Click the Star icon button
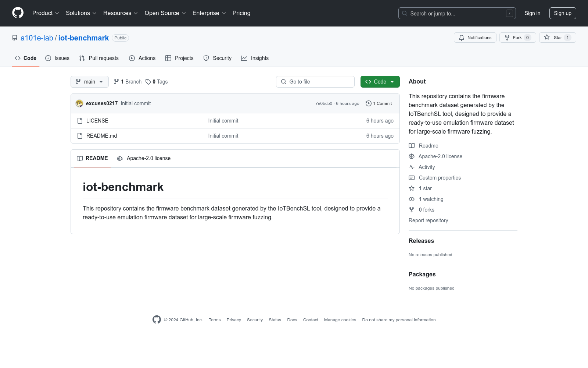The image size is (588, 368). click(x=547, y=38)
